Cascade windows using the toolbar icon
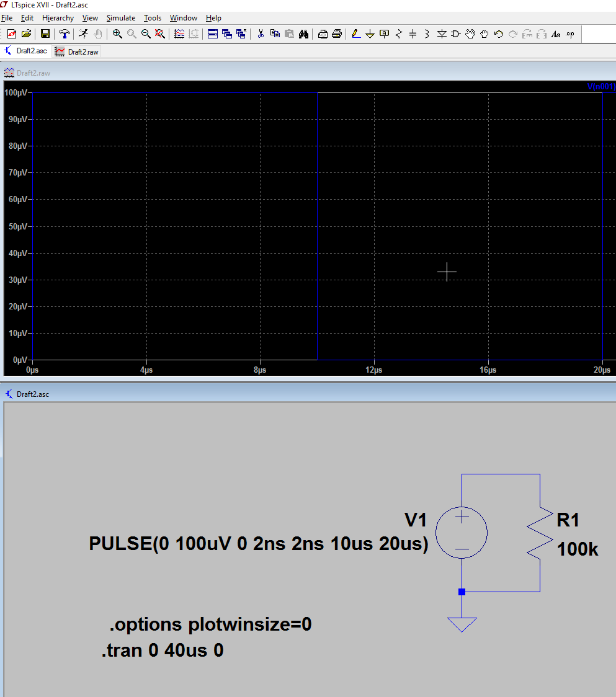 point(227,33)
